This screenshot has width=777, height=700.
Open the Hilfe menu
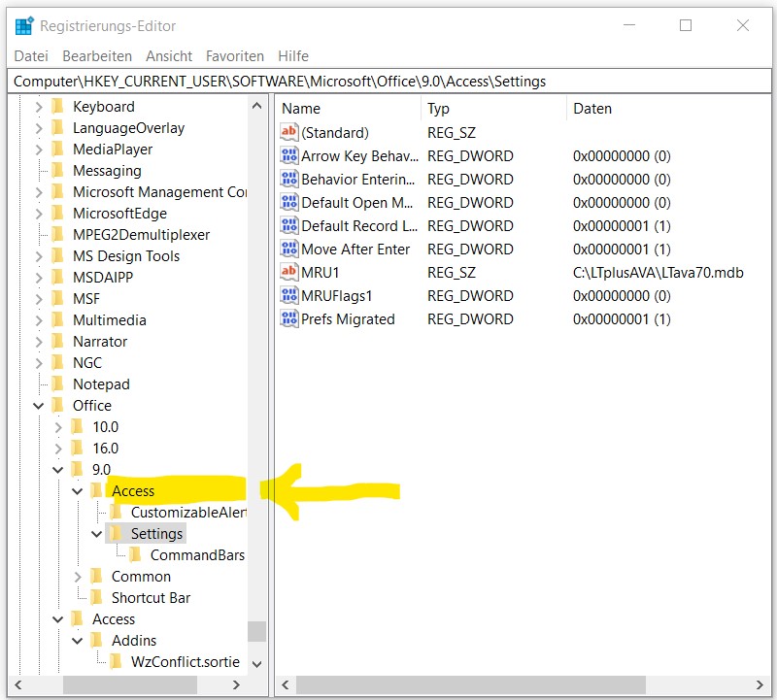pyautogui.click(x=293, y=55)
